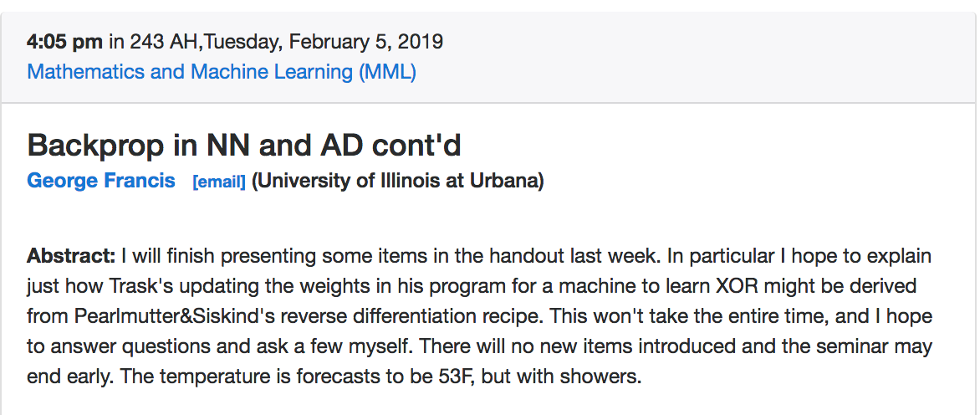Open the Mathematics and Machine Learning (MML) link
Screen dimensions: 980x415
click(x=222, y=72)
